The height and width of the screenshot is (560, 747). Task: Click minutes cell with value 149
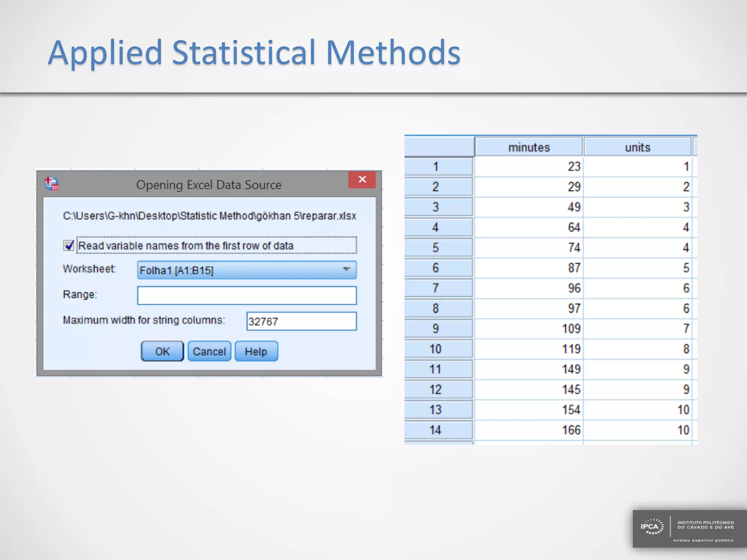[529, 369]
